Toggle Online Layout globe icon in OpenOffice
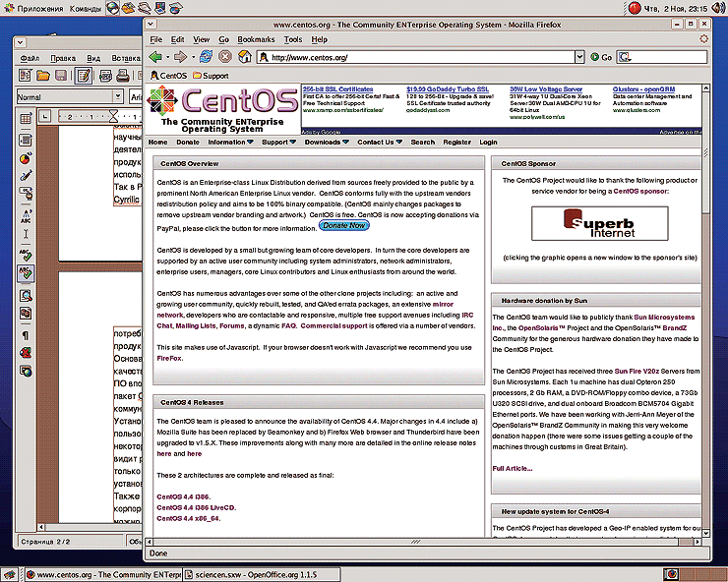This screenshot has width=728, height=582. [26, 371]
